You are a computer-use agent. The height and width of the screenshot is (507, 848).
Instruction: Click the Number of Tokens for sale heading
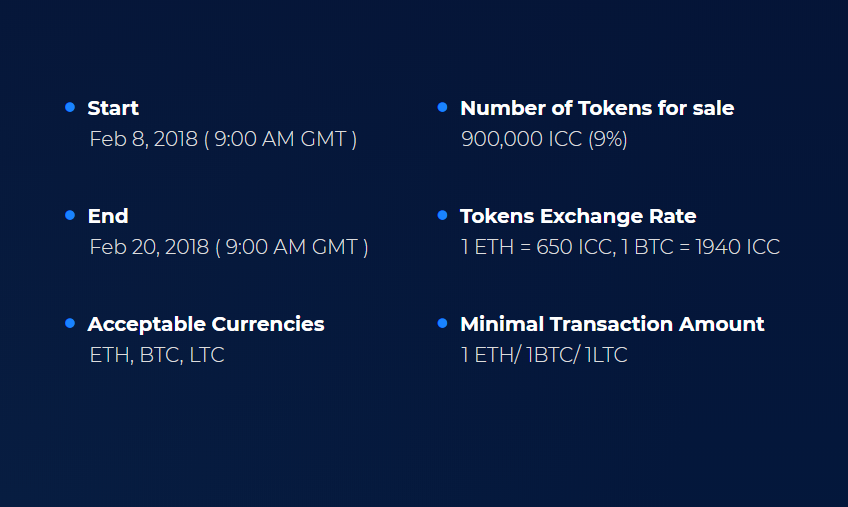(x=597, y=108)
